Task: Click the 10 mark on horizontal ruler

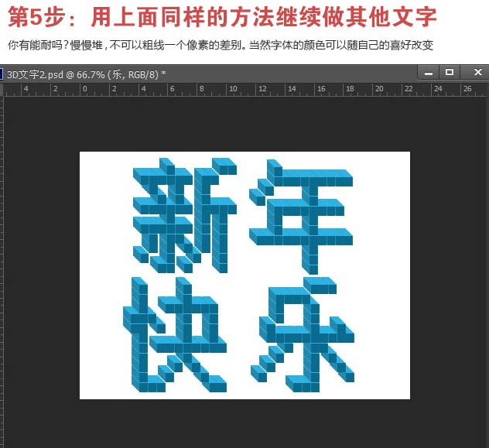Action: tap(233, 89)
